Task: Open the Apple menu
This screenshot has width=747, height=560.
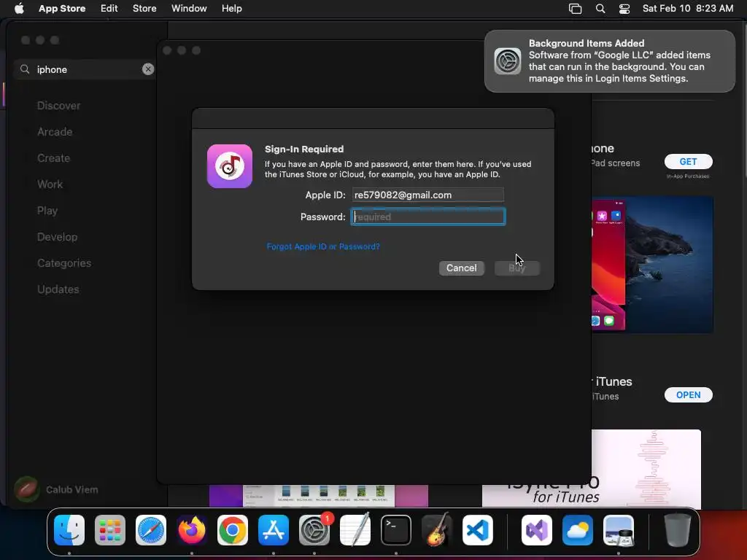Action: [19, 8]
